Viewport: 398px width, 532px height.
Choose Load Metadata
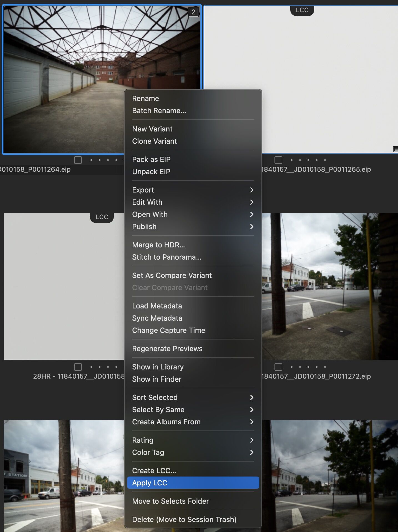click(193, 306)
